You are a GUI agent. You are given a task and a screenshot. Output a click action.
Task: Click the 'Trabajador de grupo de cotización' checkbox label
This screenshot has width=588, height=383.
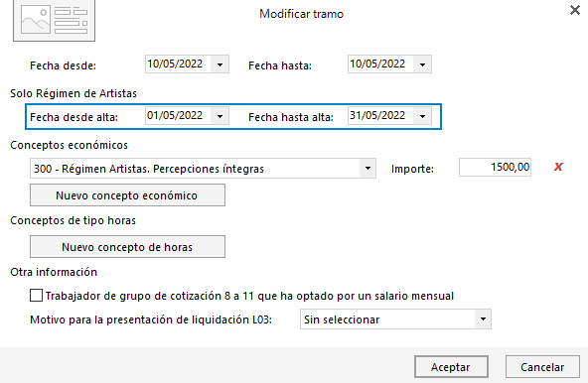pos(249,296)
